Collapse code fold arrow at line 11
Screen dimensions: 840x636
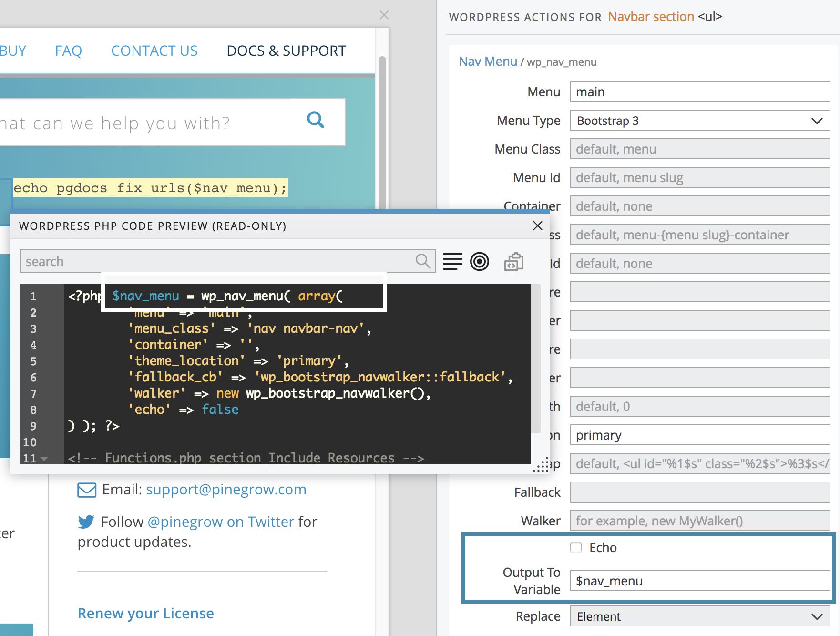coord(44,459)
